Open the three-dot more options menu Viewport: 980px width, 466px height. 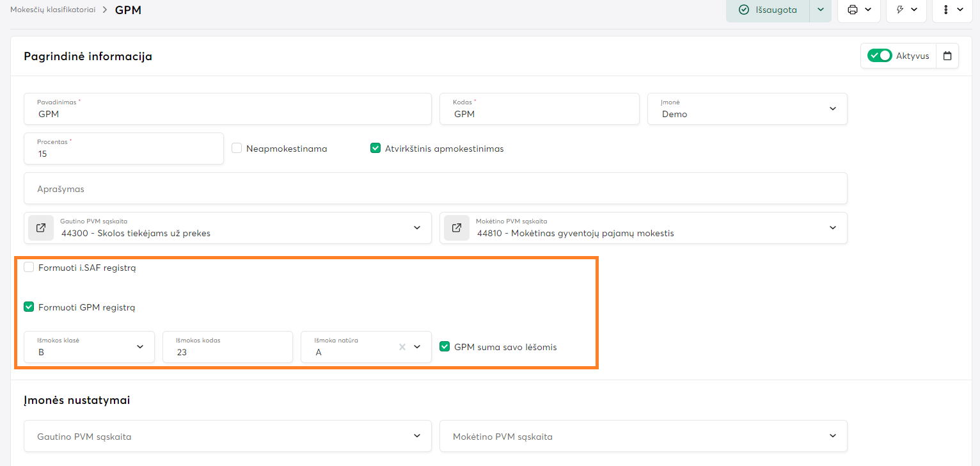point(945,10)
